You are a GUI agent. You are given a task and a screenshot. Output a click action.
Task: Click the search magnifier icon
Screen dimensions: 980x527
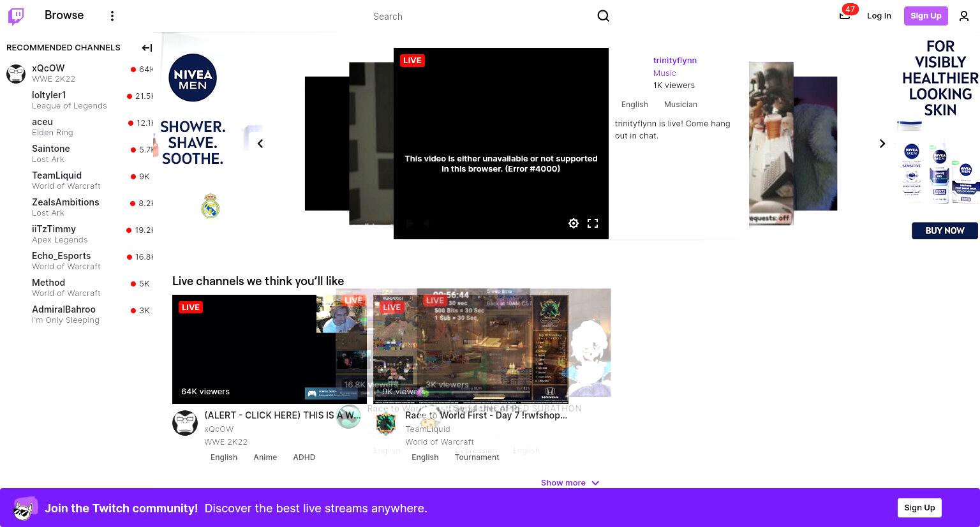tap(603, 16)
